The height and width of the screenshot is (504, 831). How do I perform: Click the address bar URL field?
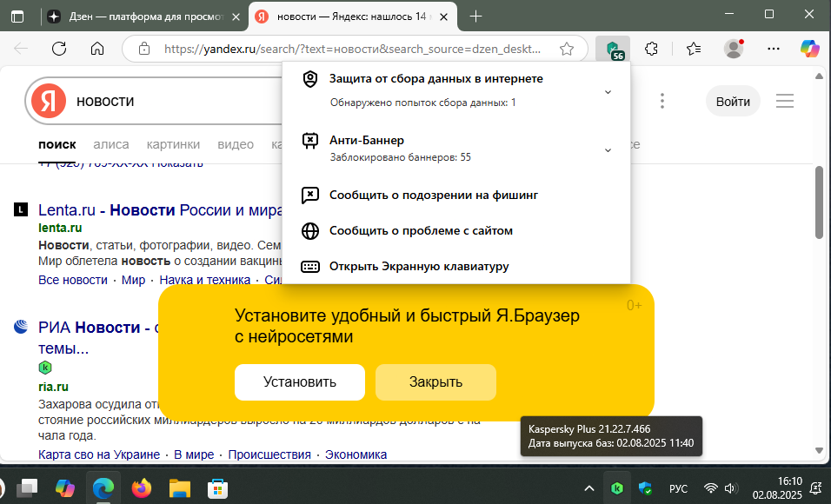[x=352, y=50]
